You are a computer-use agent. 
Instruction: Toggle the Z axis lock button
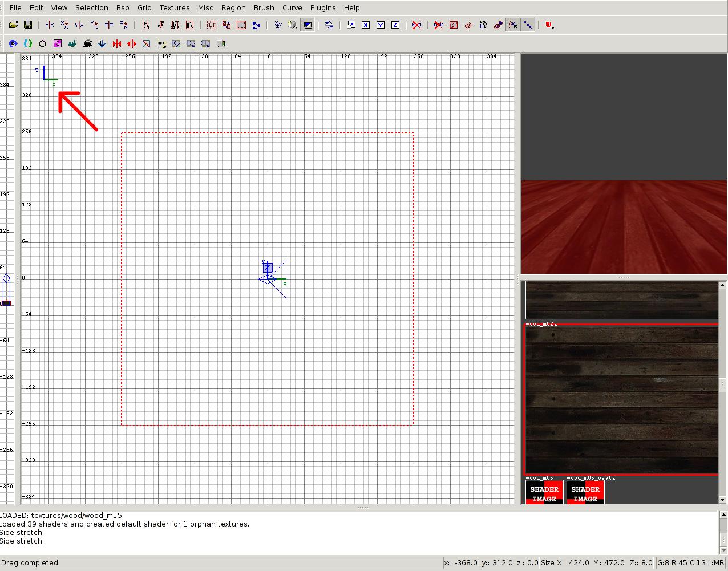coord(395,25)
